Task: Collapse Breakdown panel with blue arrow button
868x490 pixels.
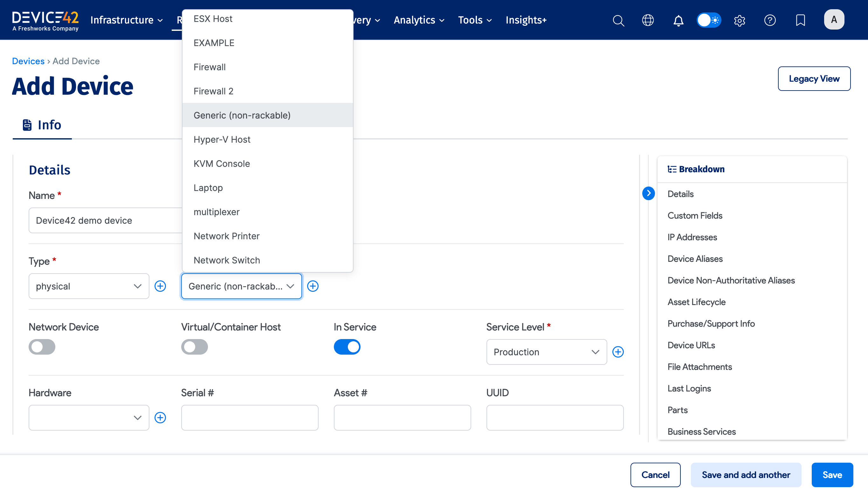Action: click(648, 193)
